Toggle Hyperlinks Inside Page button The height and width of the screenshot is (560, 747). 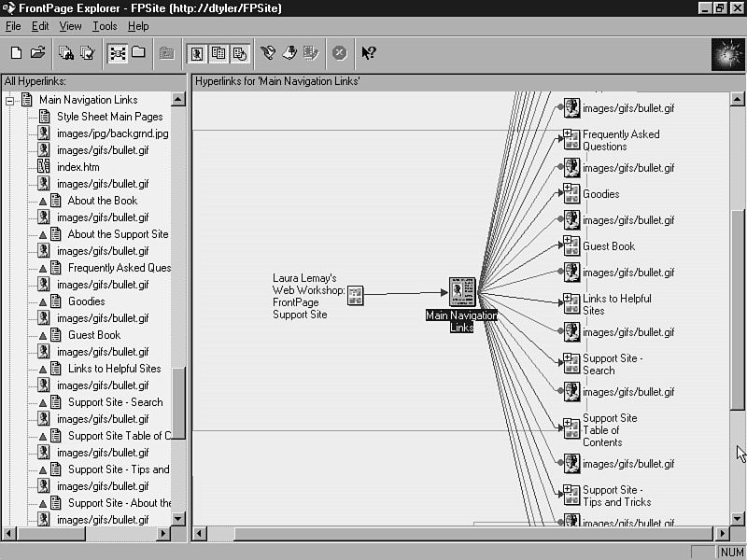tap(239, 53)
